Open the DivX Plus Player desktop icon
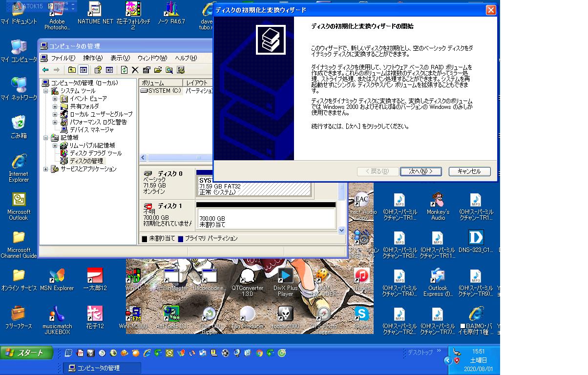This screenshot has height=375, width=588. [285, 282]
